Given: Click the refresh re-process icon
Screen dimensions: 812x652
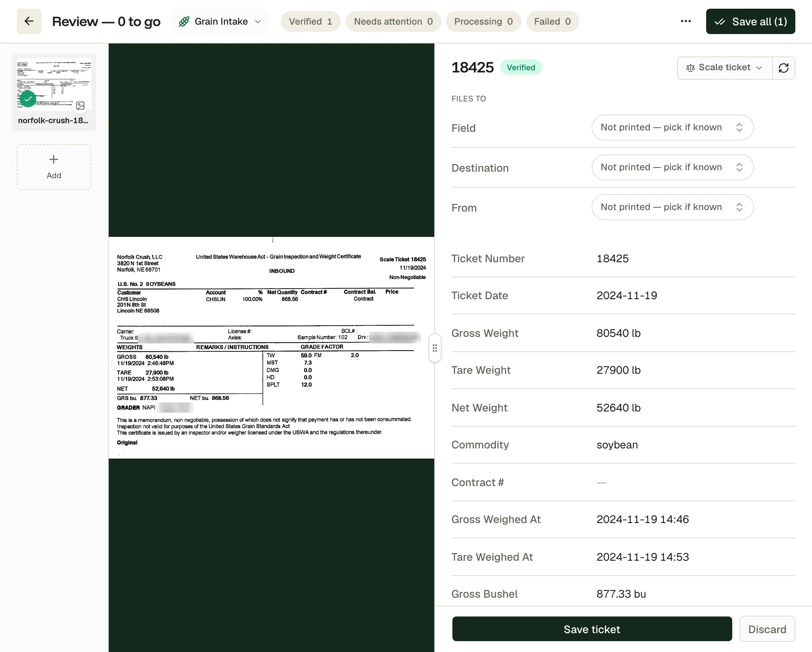Looking at the screenshot, I should pyautogui.click(x=783, y=68).
